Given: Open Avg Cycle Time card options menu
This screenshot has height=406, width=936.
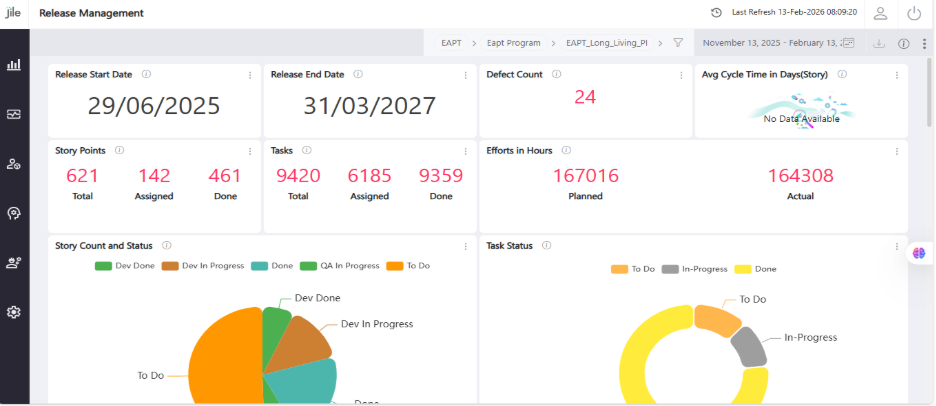Looking at the screenshot, I should tap(897, 75).
